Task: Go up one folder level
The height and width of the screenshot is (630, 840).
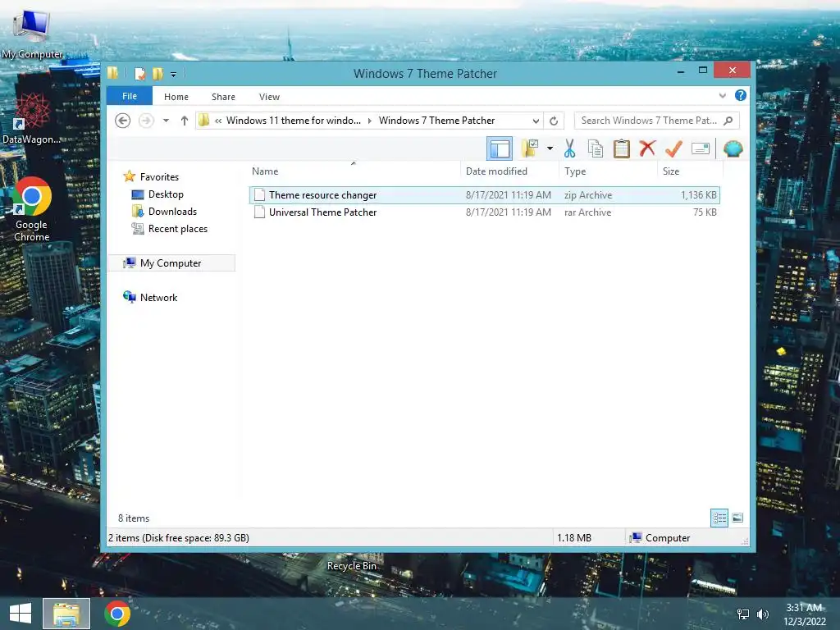Action: point(185,121)
